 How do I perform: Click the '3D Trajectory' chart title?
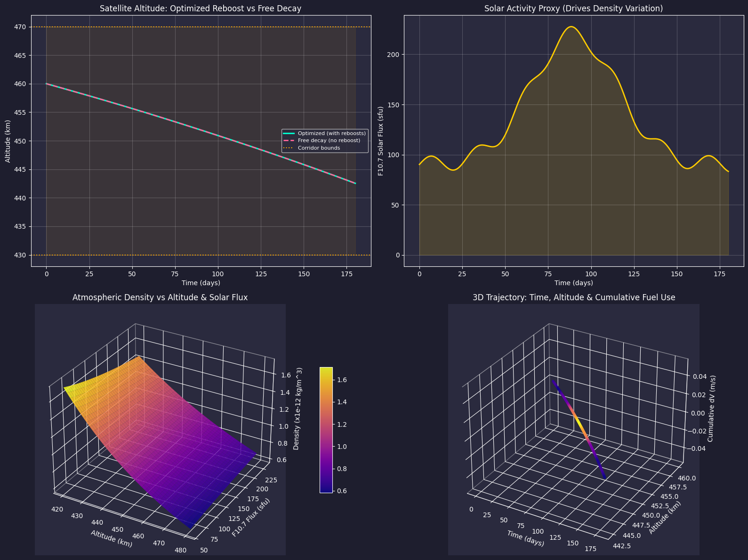[574, 297]
